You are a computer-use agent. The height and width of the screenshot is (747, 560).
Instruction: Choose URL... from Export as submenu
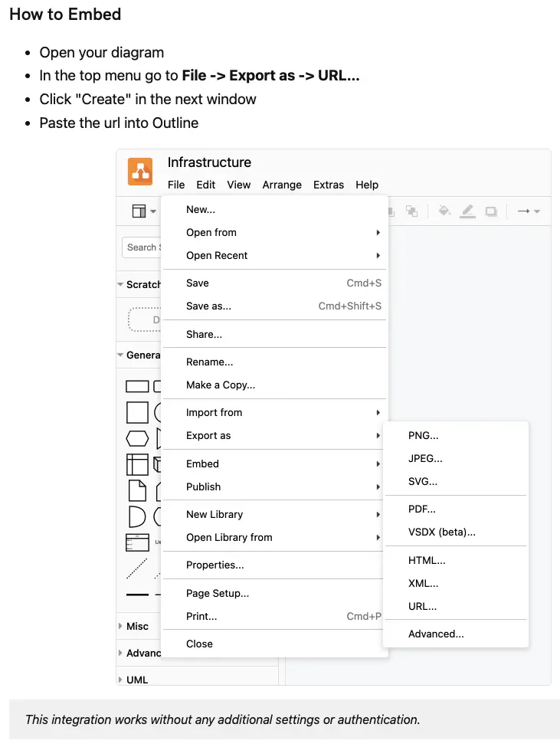[x=422, y=606]
